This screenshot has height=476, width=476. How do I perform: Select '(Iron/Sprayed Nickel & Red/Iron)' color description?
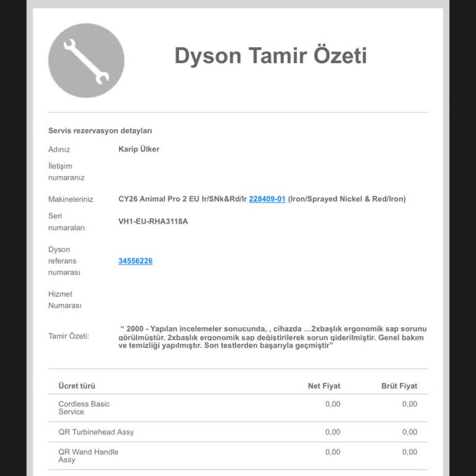coord(346,199)
